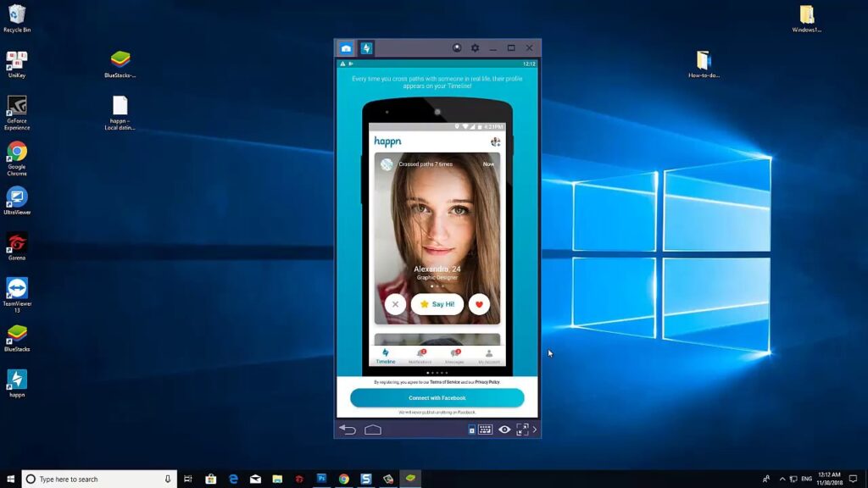Image resolution: width=868 pixels, height=488 pixels.
Task: Select the Timeline tab in happn
Action: (x=386, y=356)
